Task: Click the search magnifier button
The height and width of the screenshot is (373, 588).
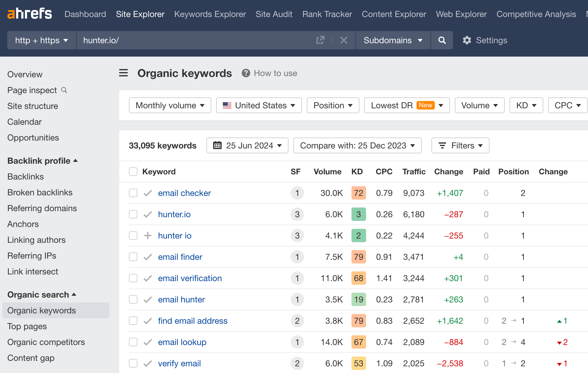Action: click(x=442, y=40)
